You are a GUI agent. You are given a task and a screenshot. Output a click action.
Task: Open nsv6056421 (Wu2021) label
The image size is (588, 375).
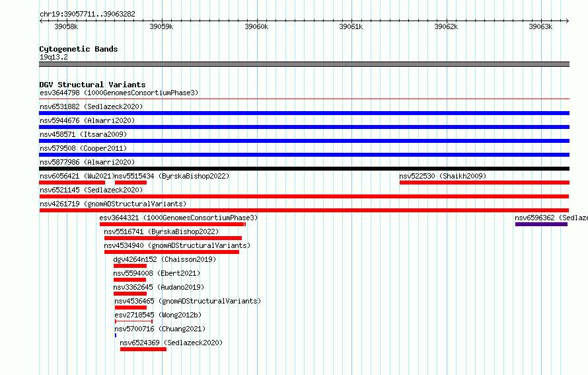[77, 176]
